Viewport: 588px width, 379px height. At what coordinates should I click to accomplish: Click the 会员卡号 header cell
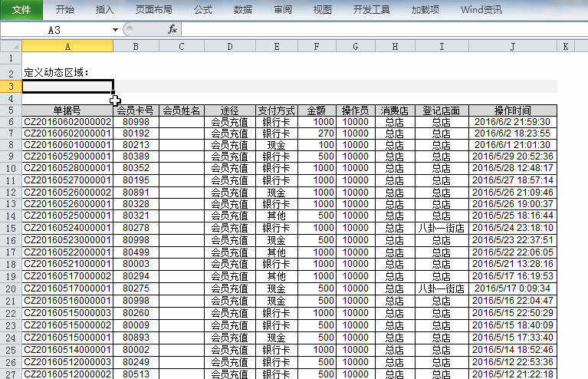click(x=136, y=110)
